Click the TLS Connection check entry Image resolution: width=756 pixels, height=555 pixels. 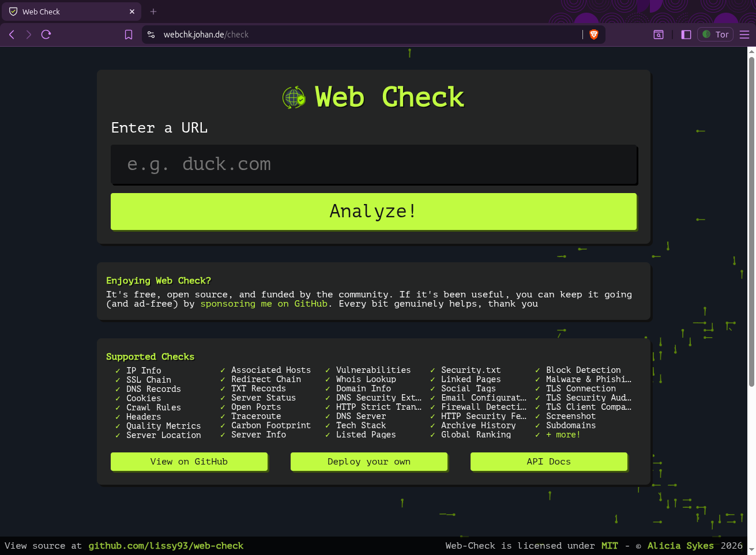[581, 388]
